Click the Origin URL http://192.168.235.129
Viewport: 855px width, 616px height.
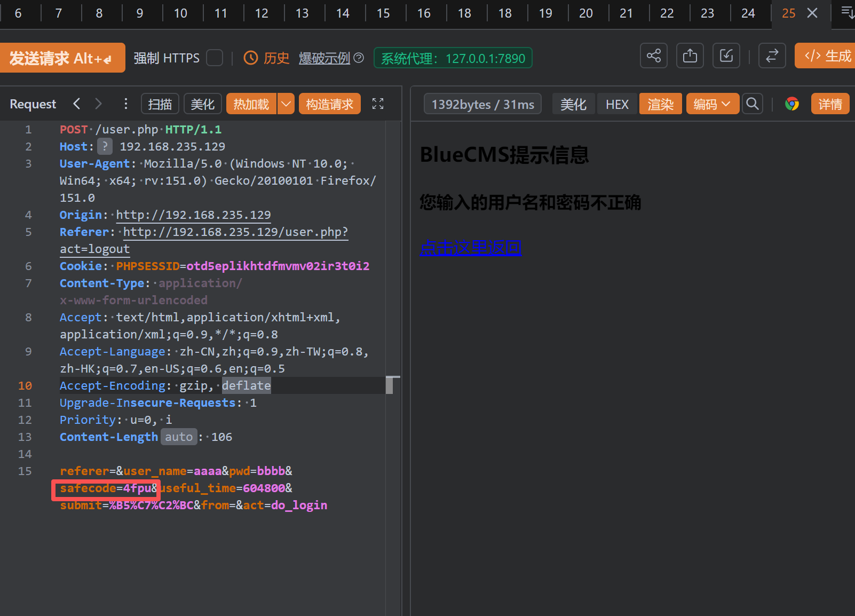coord(194,215)
